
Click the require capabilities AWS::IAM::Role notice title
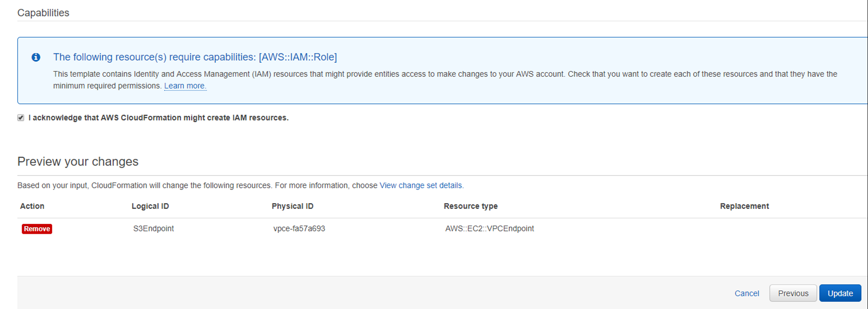195,57
